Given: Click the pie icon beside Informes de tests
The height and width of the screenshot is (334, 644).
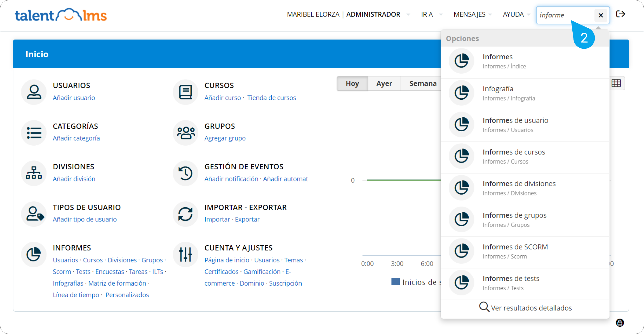Looking at the screenshot, I should pyautogui.click(x=461, y=282).
